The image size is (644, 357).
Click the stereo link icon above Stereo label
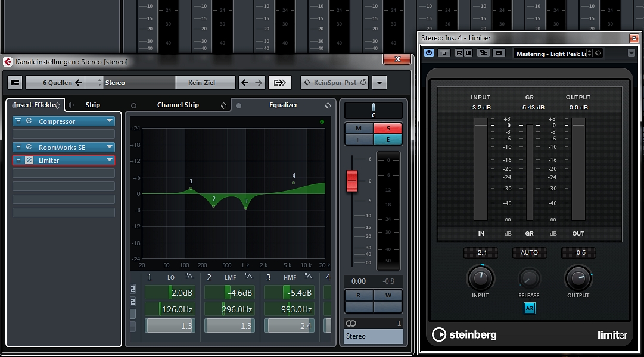[351, 323]
